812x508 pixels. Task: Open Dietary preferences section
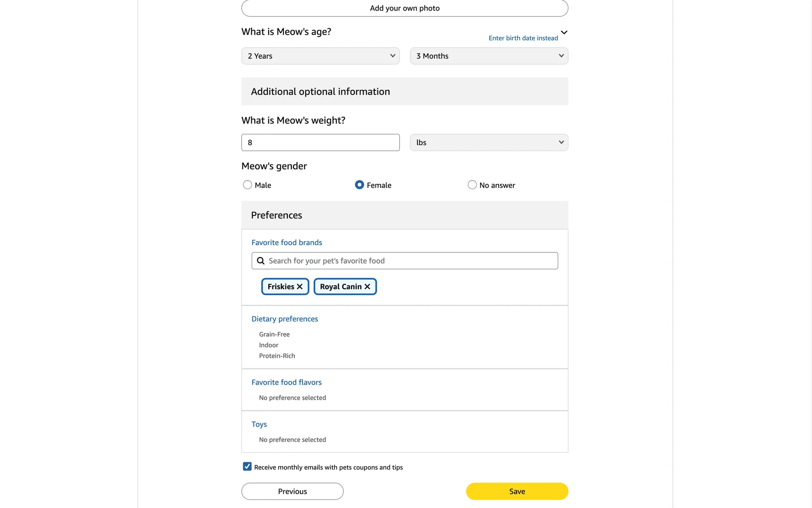284,319
